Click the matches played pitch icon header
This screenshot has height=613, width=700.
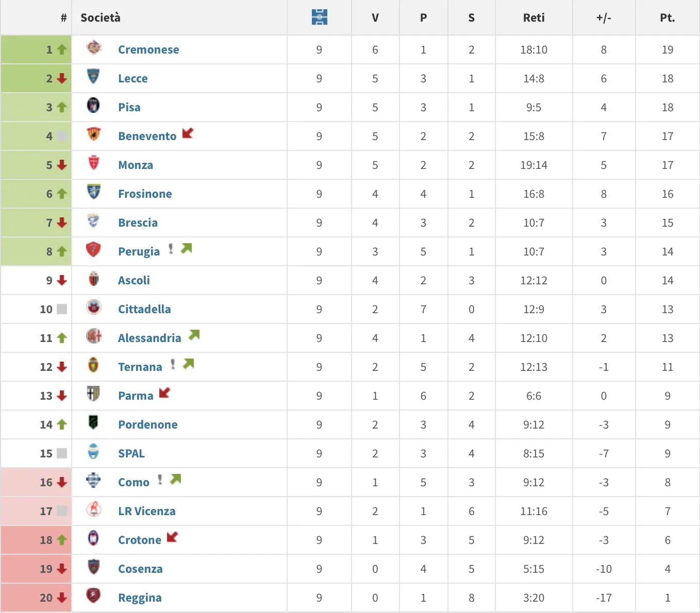[x=320, y=17]
